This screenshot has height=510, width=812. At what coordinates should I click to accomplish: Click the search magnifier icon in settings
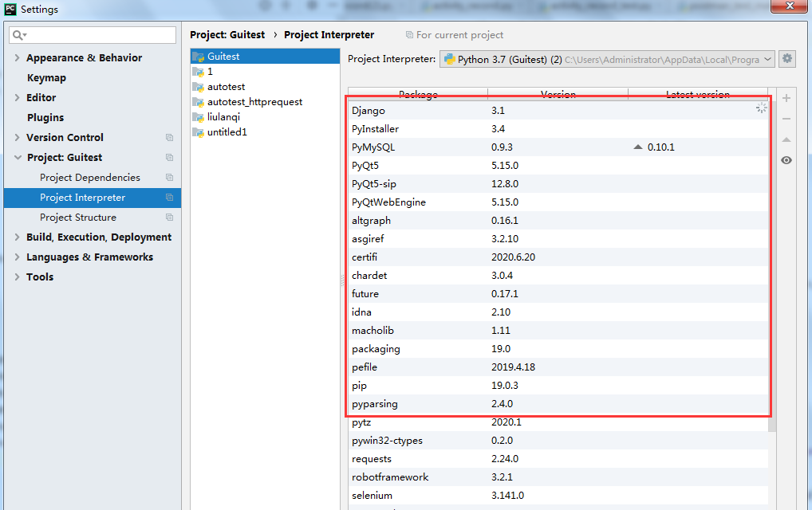(x=18, y=34)
